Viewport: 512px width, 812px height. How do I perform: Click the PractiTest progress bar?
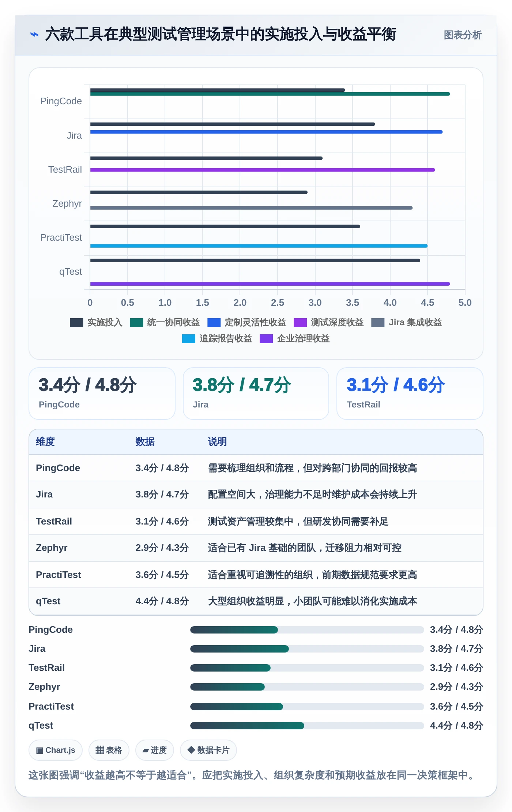(307, 707)
